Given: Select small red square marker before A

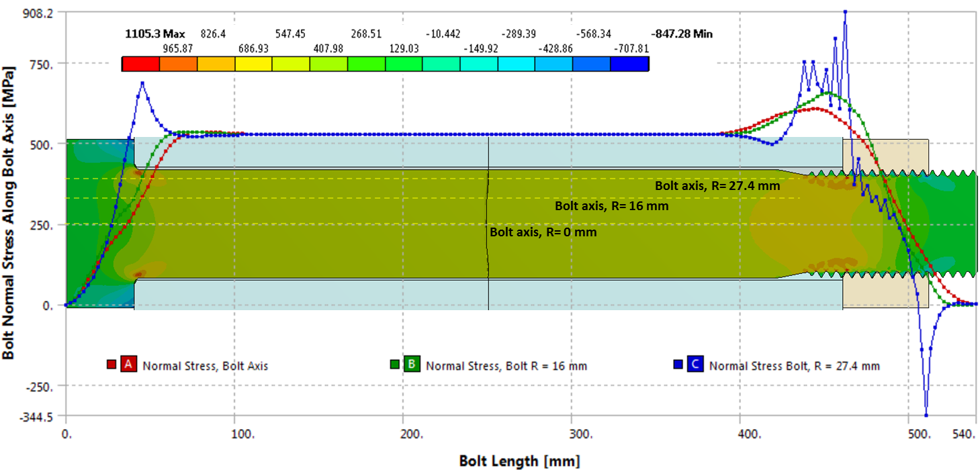Looking at the screenshot, I should [112, 365].
